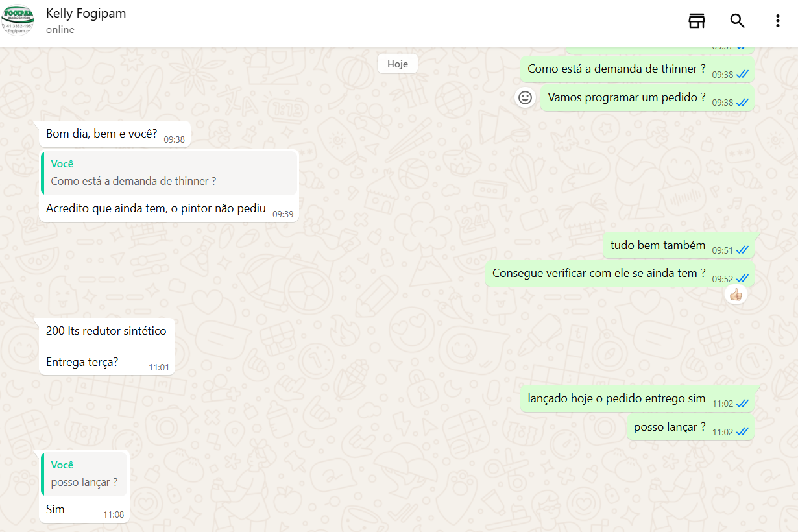Open Kelly Fogipam profile picture
This screenshot has width=798, height=532.
(18, 21)
